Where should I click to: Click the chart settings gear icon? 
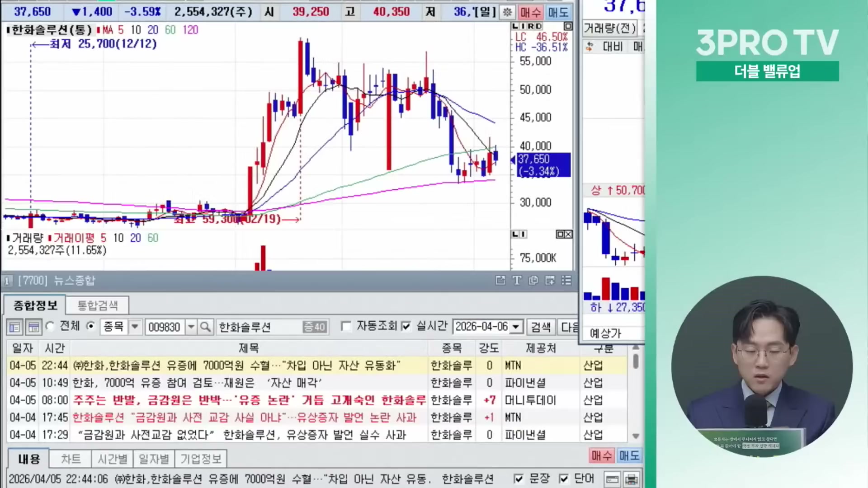coord(507,12)
